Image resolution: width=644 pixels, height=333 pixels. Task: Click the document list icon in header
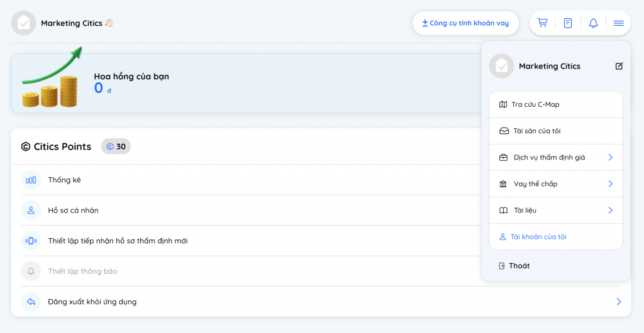(x=568, y=23)
